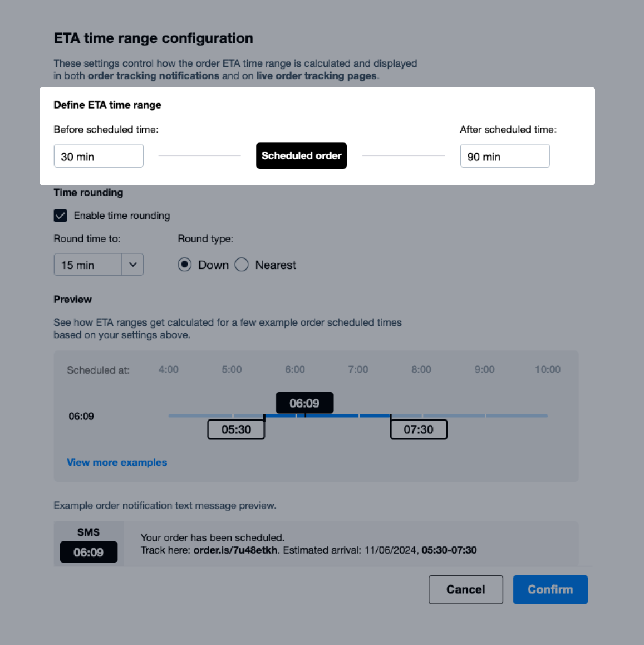Screen dimensions: 644x645
Task: Toggle the Enable time rounding checkbox
Action: [x=60, y=216]
